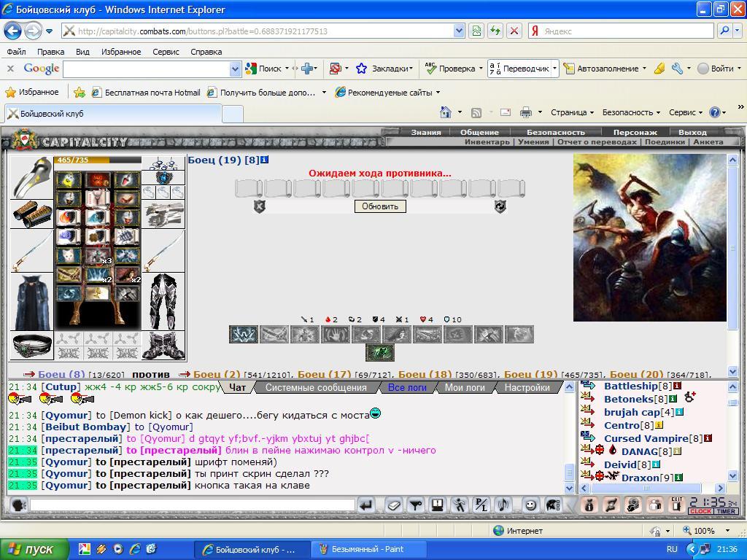Click the EXIT door icon

(x=676, y=505)
